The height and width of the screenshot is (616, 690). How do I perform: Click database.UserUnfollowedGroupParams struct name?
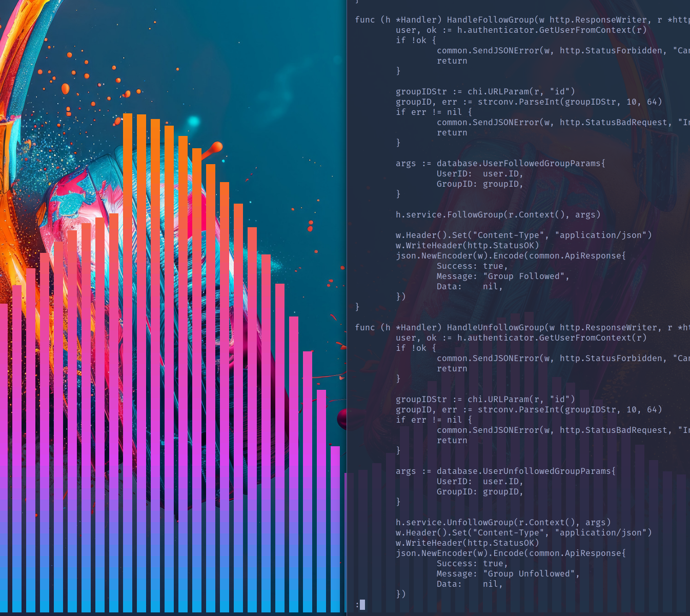pos(525,471)
